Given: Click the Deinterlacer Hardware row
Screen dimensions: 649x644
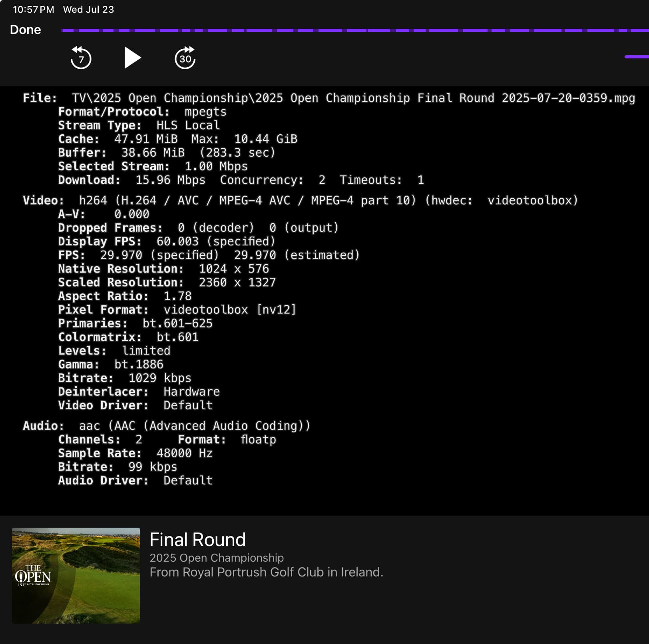Looking at the screenshot, I should (x=139, y=392).
